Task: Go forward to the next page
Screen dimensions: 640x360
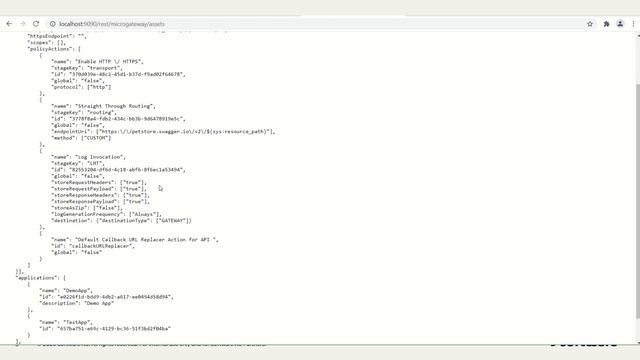Action: click(23, 24)
